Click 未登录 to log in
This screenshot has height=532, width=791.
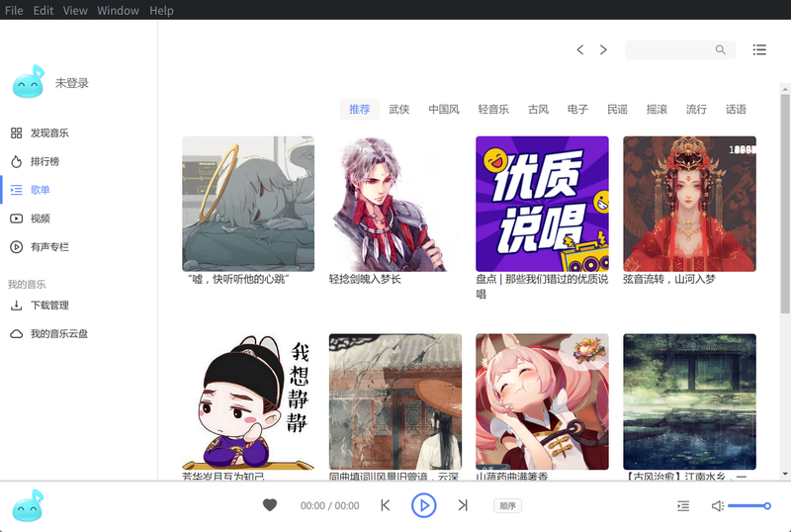click(72, 83)
